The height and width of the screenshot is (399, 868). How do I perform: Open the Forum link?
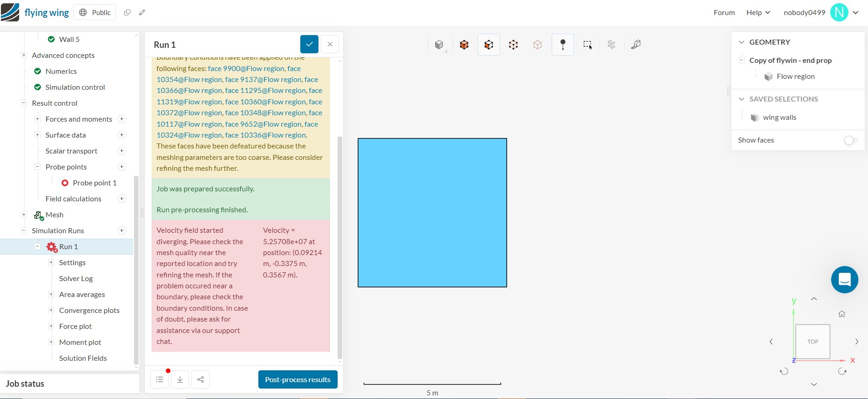(724, 12)
